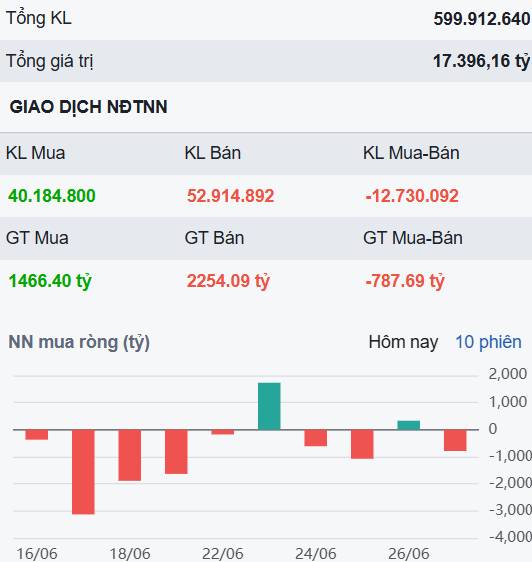Screen dimensions: 532x562
Task: Click KL Bán value 52.914.892
Action: click(231, 196)
